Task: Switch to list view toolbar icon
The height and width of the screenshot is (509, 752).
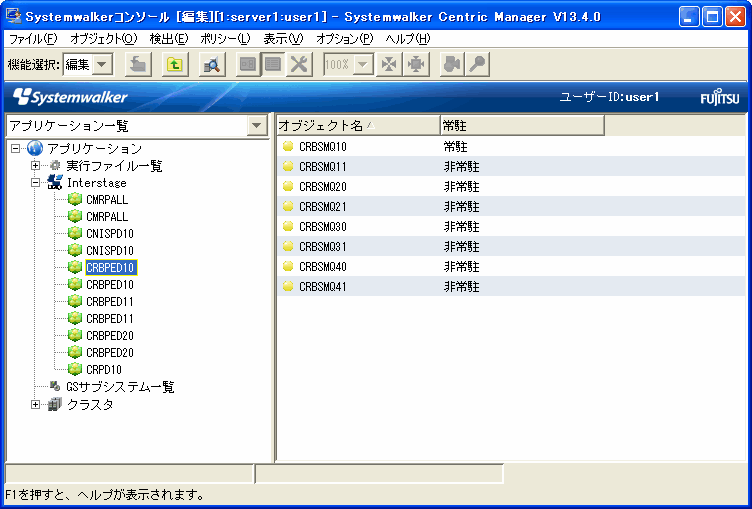Action: point(273,64)
